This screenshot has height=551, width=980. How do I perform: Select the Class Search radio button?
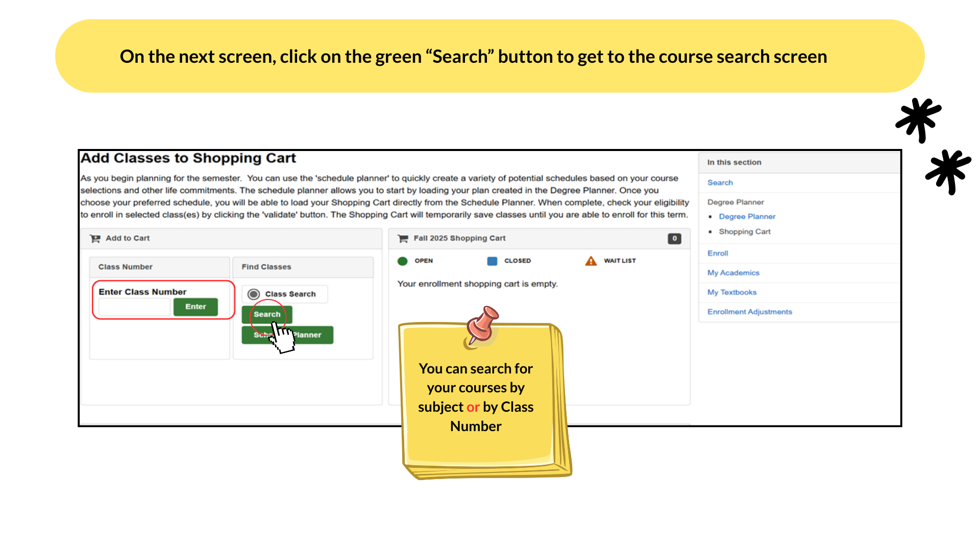tap(254, 294)
